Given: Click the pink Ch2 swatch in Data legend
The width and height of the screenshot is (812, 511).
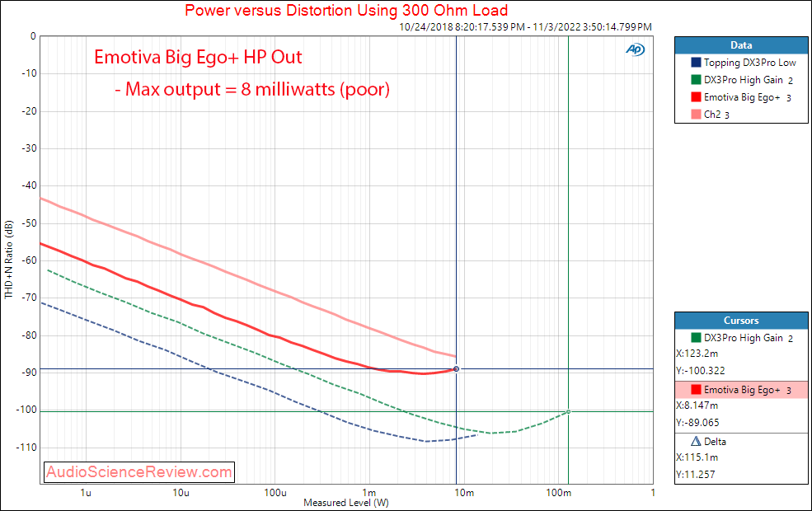Looking at the screenshot, I should (696, 114).
